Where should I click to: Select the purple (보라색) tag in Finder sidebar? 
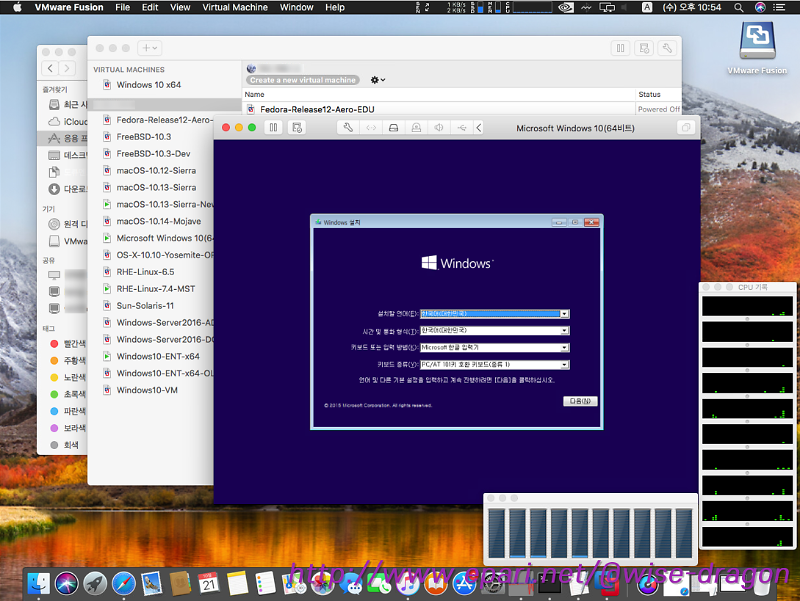pyautogui.click(x=68, y=428)
